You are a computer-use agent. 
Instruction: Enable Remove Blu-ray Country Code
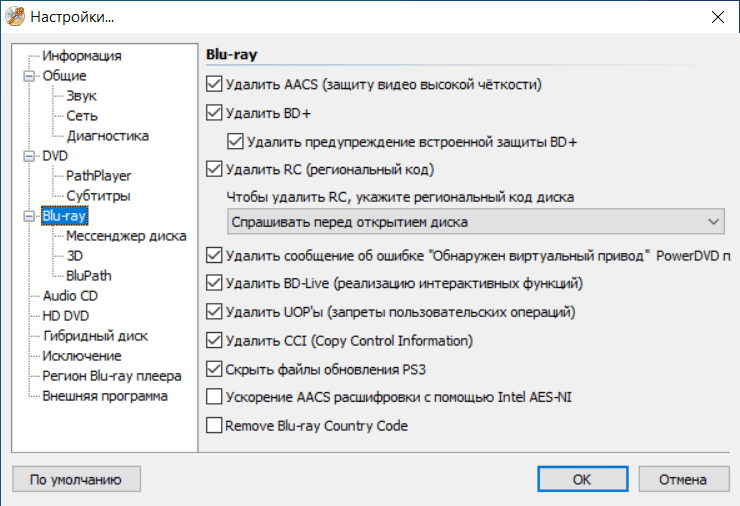pos(213,426)
